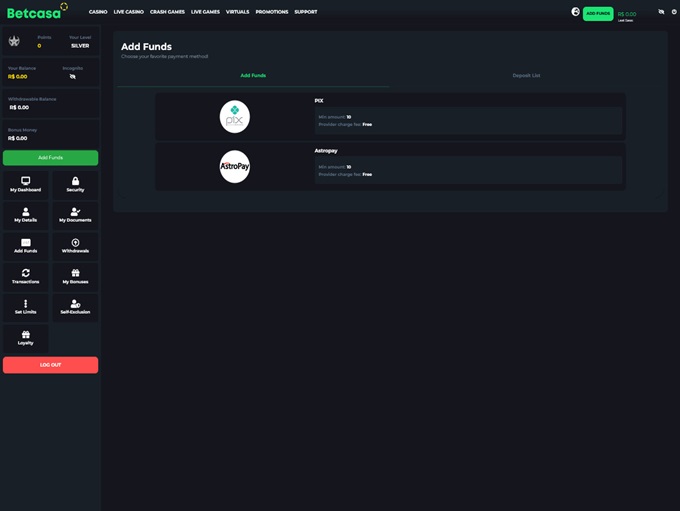Expand the circular dropdown at top-right corner
This screenshot has width=680, height=511.
[674, 12]
